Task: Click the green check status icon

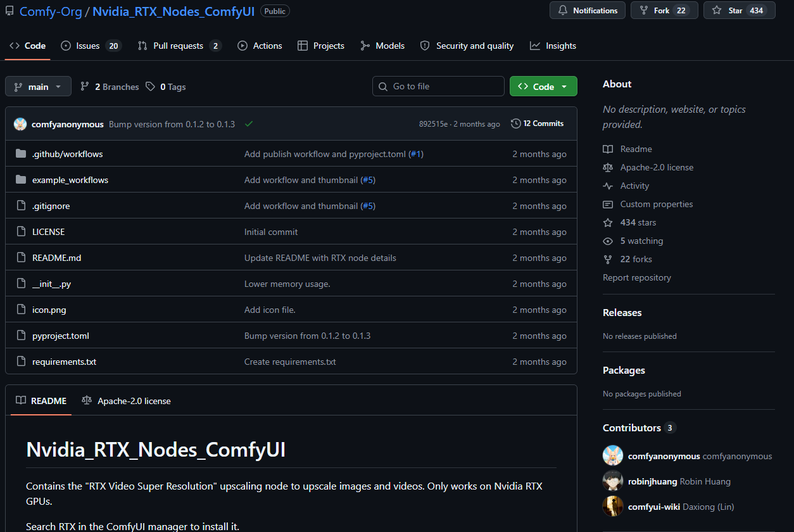Action: click(x=249, y=124)
